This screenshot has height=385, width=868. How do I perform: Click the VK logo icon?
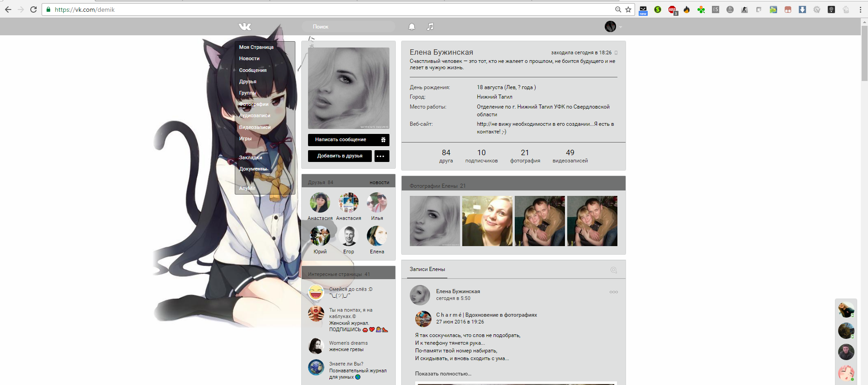click(x=245, y=27)
